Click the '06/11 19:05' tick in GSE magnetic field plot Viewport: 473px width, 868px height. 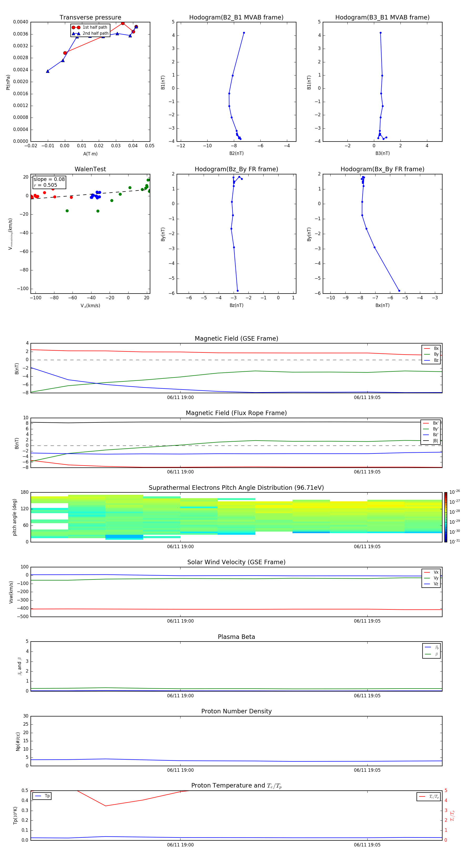[367, 398]
